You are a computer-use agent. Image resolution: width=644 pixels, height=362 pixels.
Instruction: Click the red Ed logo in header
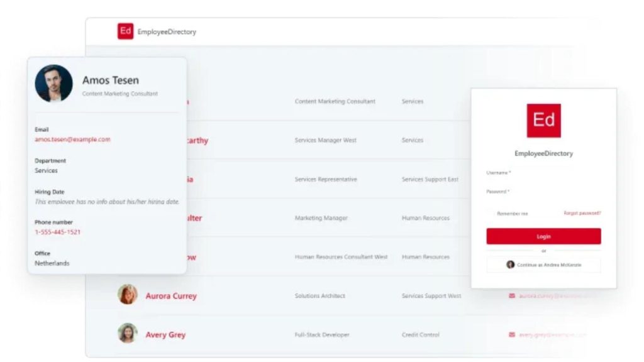click(x=125, y=31)
